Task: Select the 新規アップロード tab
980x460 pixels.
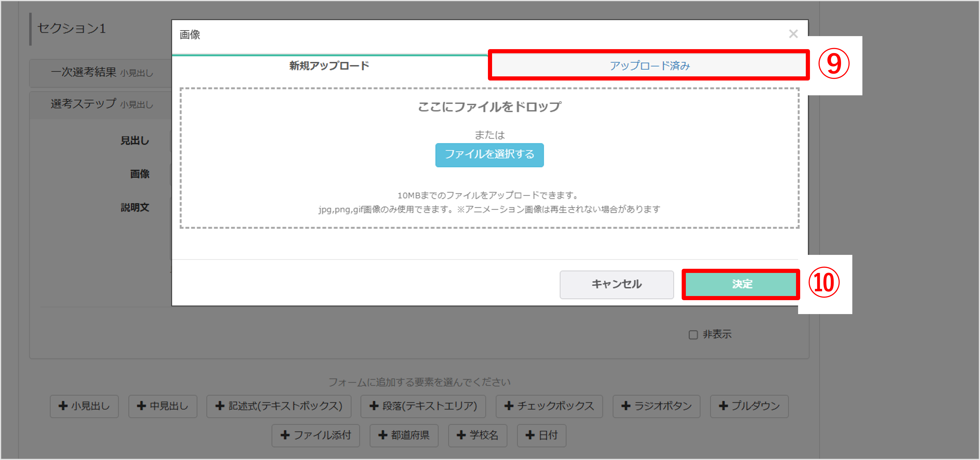Action: click(329, 65)
